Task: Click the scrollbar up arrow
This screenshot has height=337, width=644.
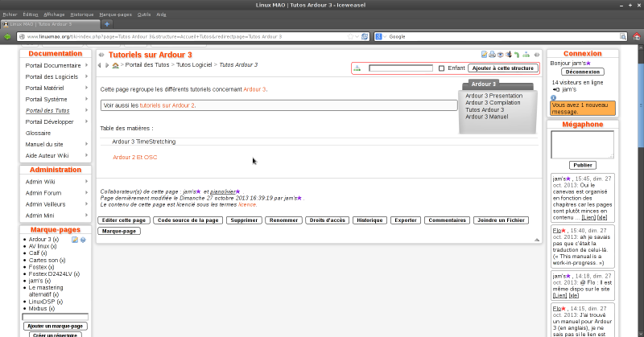Action: 641,47
